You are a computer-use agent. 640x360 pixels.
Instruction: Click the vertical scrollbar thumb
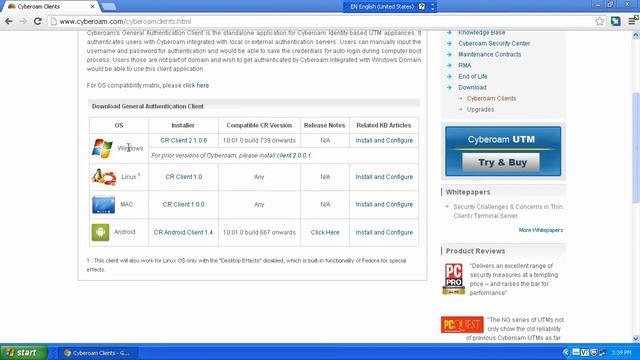[636, 147]
